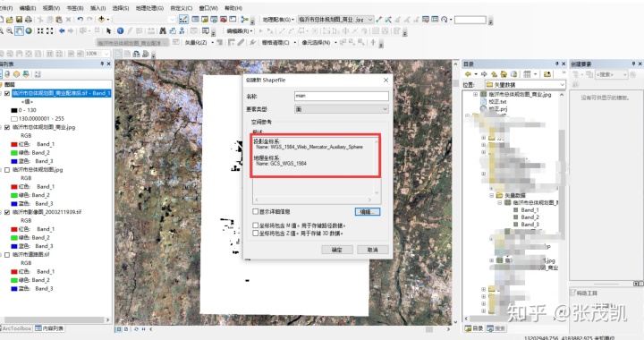
Task: Click the Full Extent globe icon
Action: coord(29,30)
